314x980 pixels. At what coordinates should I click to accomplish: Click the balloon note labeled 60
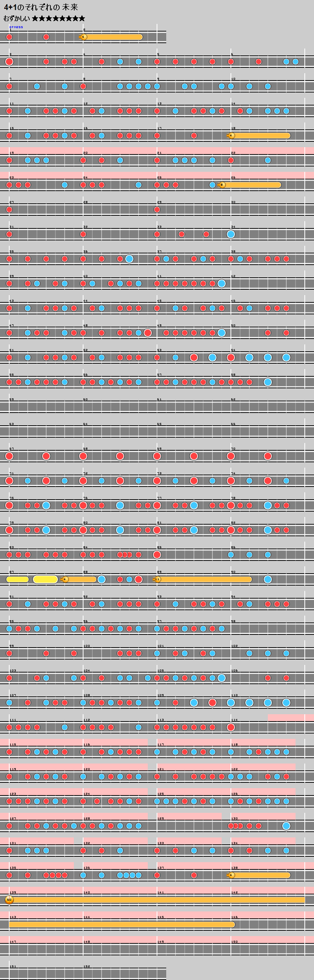click(x=9, y=900)
